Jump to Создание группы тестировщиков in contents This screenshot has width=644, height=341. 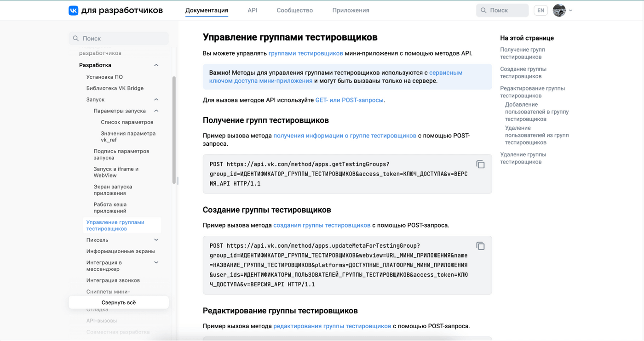coord(523,73)
